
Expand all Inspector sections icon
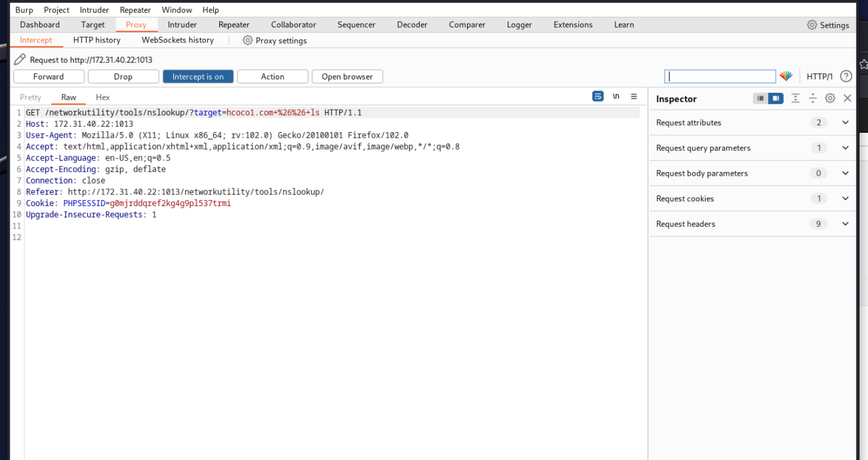coord(795,98)
